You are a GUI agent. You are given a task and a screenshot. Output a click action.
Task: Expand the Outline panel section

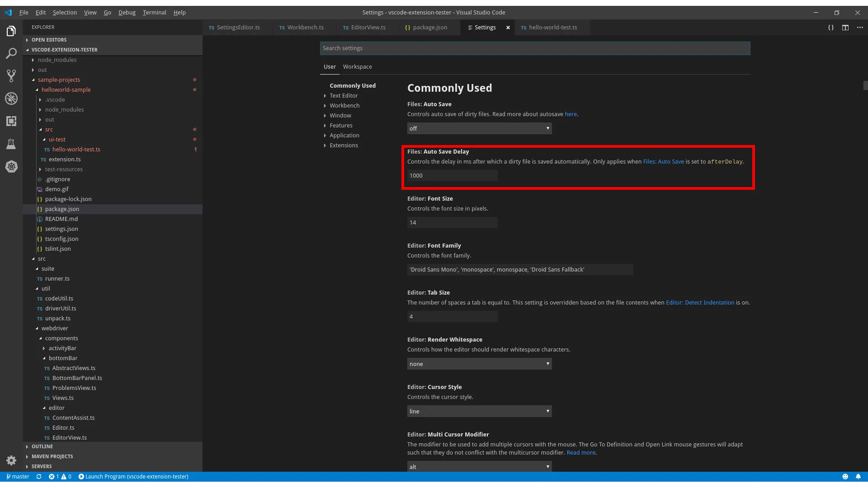(113, 447)
